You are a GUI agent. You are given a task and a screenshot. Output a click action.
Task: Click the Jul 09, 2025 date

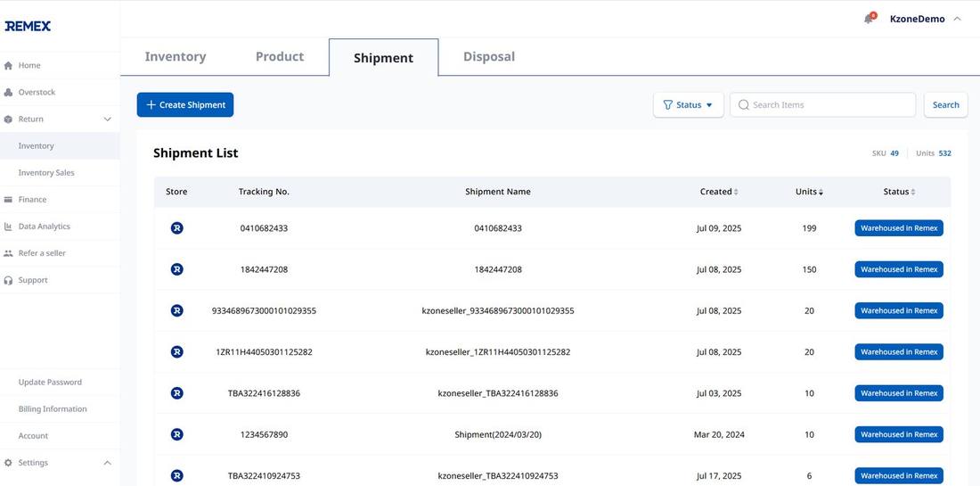719,228
